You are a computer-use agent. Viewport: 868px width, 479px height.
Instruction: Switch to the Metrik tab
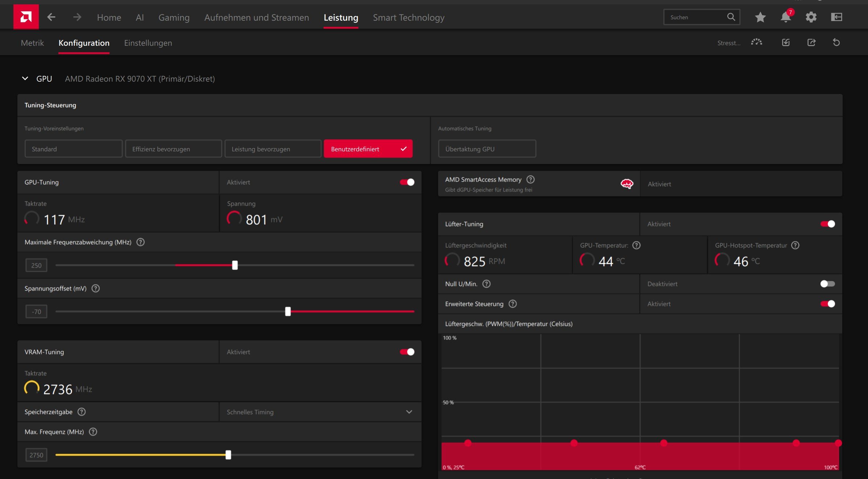[x=32, y=43]
